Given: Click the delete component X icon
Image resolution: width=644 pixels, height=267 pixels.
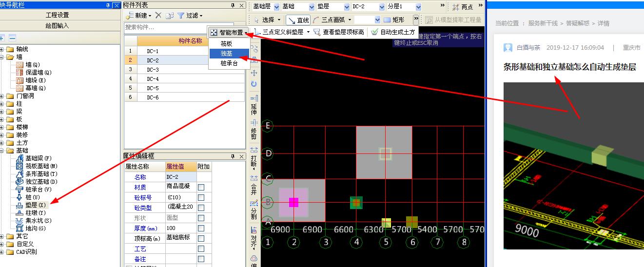Looking at the screenshot, I should tap(158, 16).
